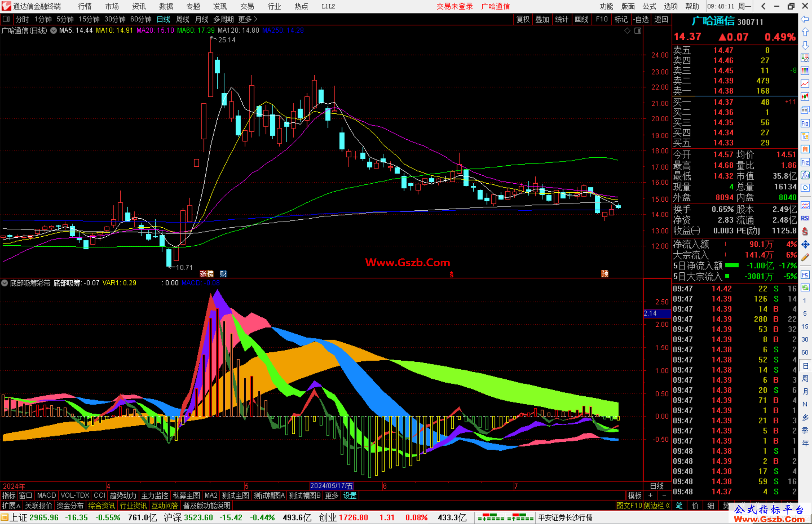812x524 pixels.
Task: Switch to 月 monthly period in sidebar
Action: point(805,391)
